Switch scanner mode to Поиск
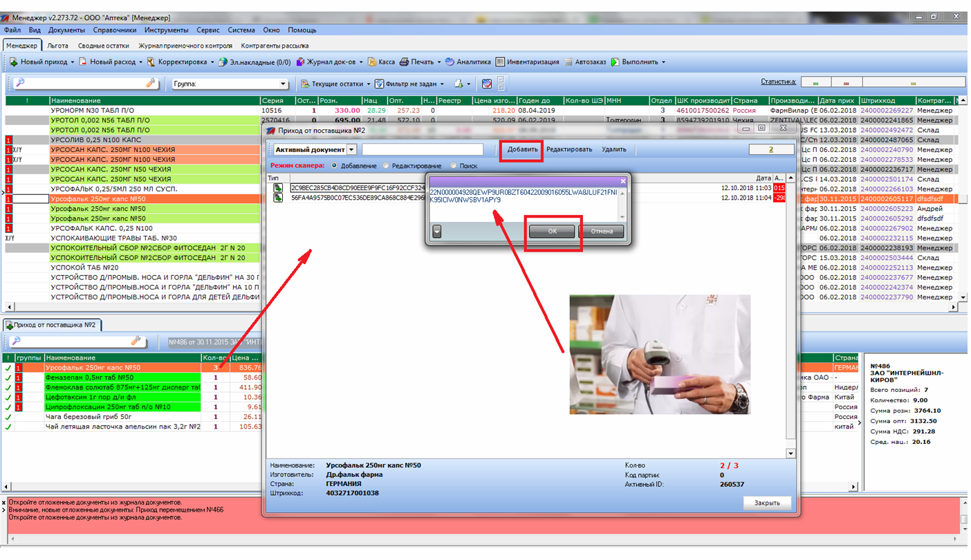This screenshot has width=971, height=560. [x=454, y=166]
